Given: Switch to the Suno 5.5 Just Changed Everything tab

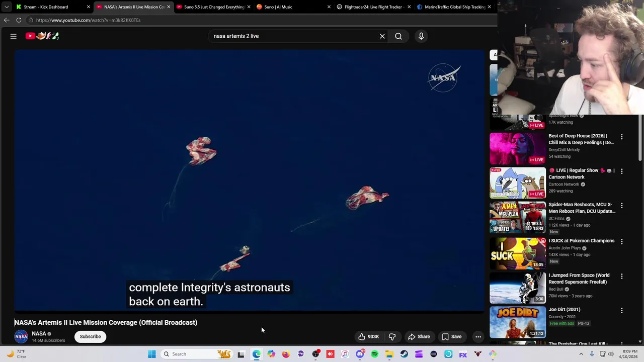Looking at the screenshot, I should click(x=214, y=7).
